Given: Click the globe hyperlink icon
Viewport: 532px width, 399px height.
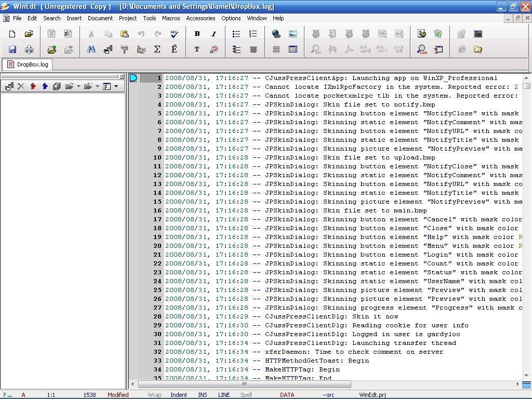Looking at the screenshot, I should (276, 34).
